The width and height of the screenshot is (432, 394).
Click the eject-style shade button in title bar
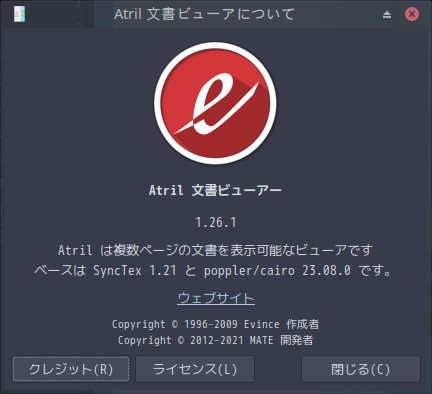tap(387, 14)
